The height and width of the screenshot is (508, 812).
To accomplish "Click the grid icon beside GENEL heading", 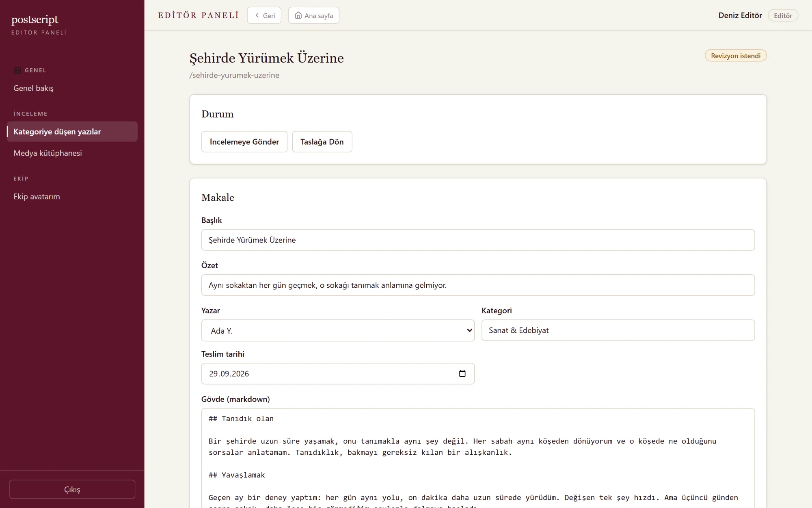I will (x=17, y=70).
